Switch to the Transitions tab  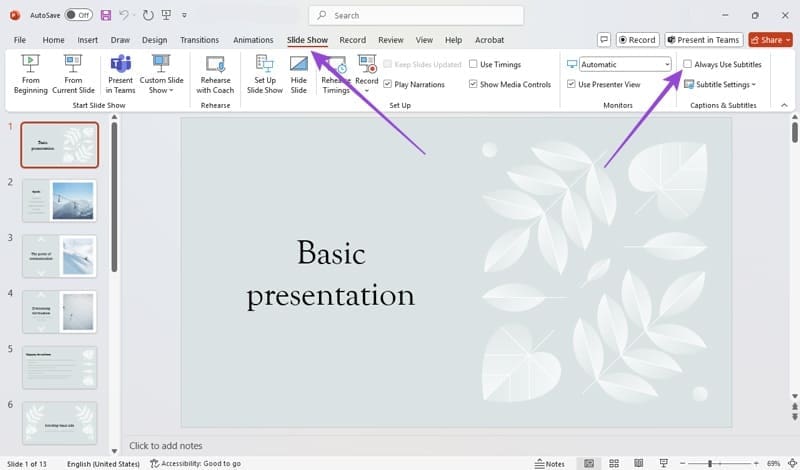(x=199, y=40)
